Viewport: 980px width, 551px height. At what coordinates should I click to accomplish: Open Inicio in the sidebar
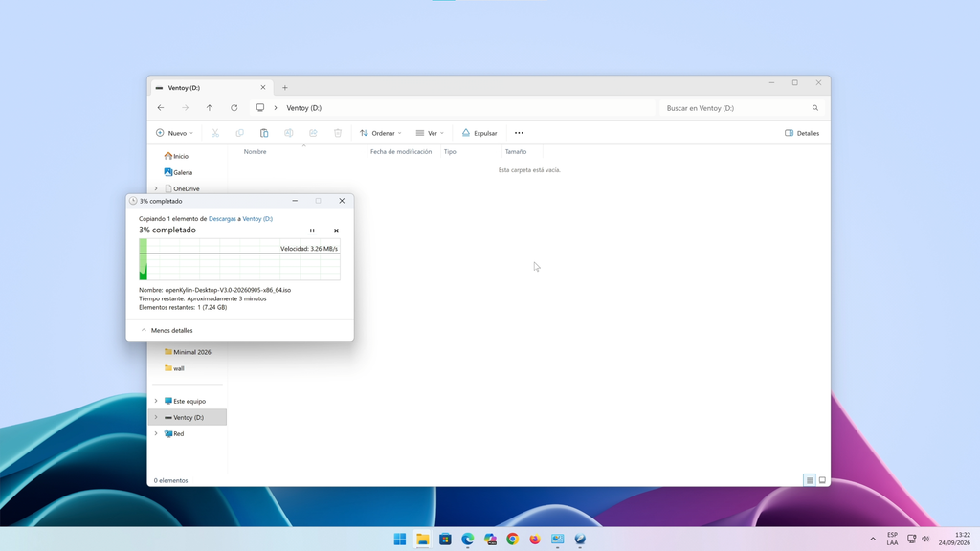coord(176,156)
